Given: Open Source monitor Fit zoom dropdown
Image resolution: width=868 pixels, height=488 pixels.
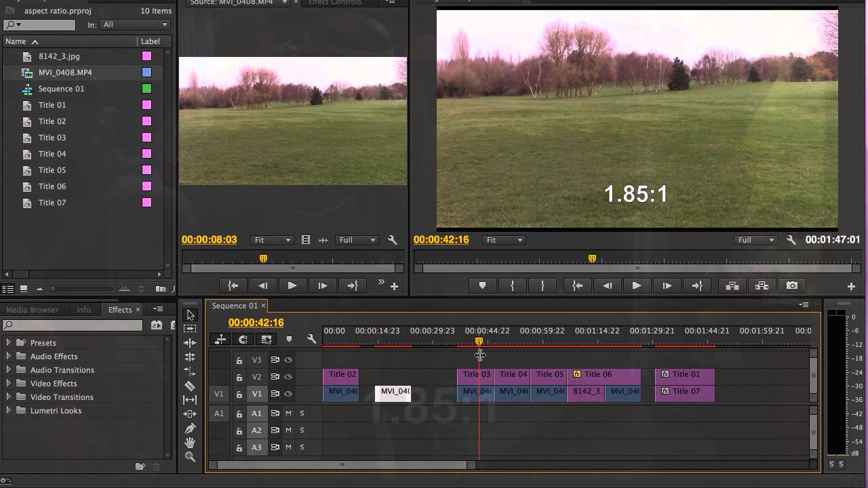Looking at the screenshot, I should coord(271,240).
